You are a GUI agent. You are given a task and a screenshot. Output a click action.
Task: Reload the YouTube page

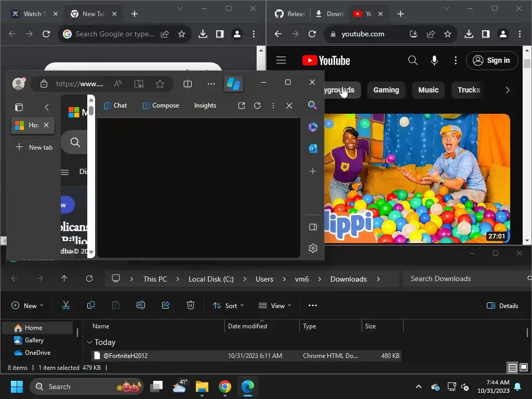click(x=312, y=34)
